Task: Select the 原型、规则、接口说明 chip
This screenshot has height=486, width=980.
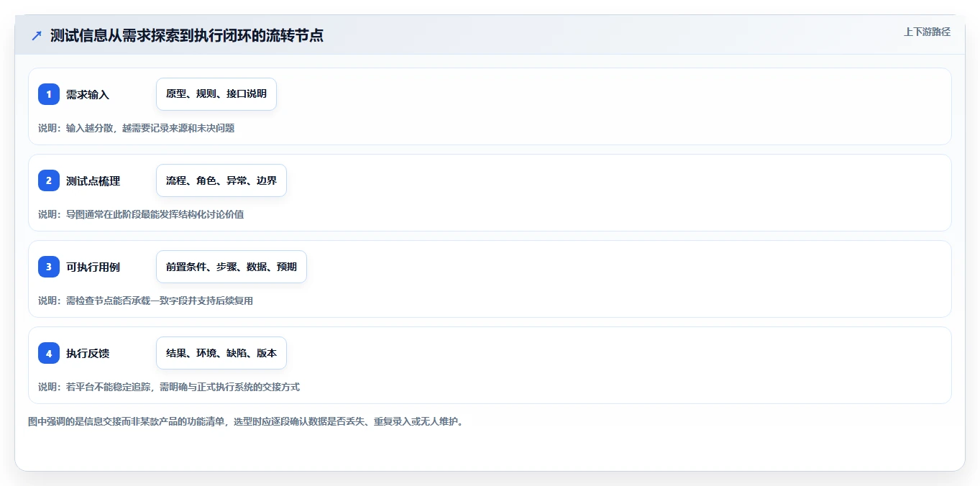Action: 216,94
